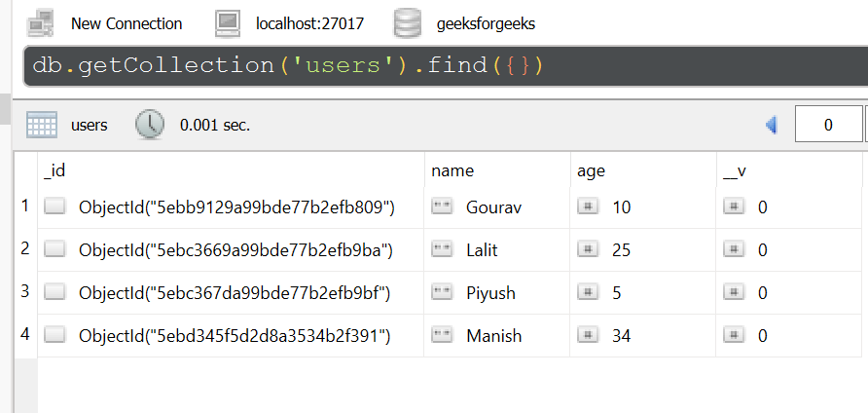The height and width of the screenshot is (413, 868).
Task: Click the localhost:27017 monitor icon
Action: point(228,21)
